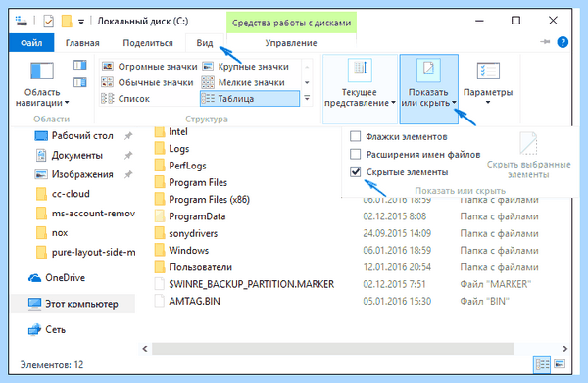588x383 pixels.
Task: Open Customize Quick Access Toolbar dropdown
Action: [x=81, y=22]
